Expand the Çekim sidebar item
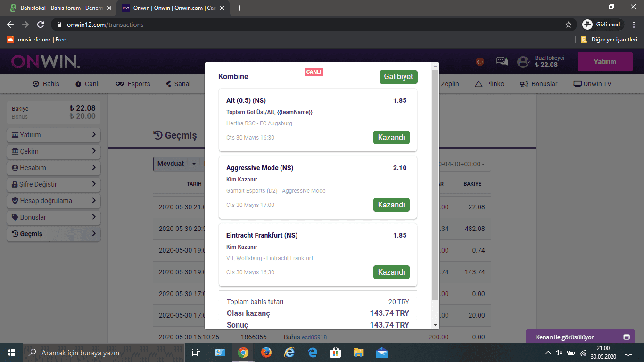644x362 pixels. [x=54, y=151]
